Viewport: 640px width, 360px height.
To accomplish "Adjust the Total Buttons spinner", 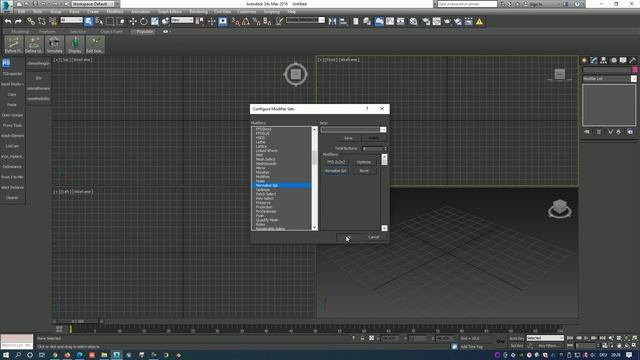I will pos(385,149).
